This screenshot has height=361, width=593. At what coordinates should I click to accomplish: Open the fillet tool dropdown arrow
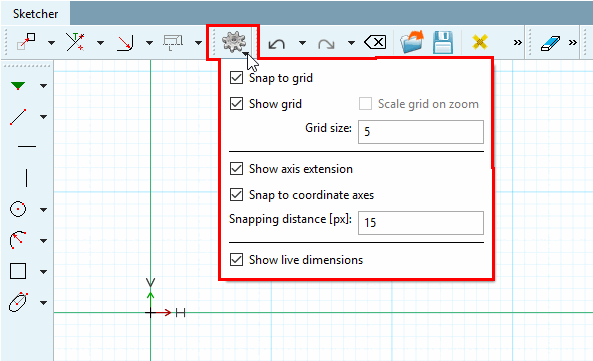click(149, 43)
